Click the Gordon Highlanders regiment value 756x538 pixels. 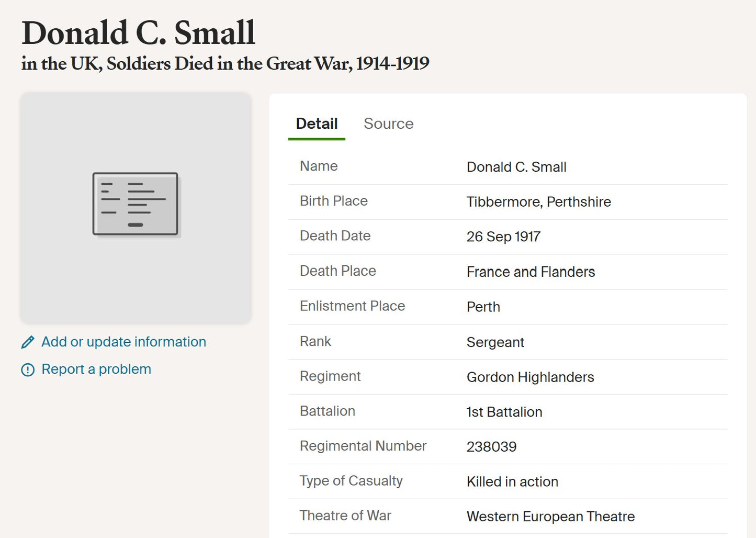tap(530, 377)
